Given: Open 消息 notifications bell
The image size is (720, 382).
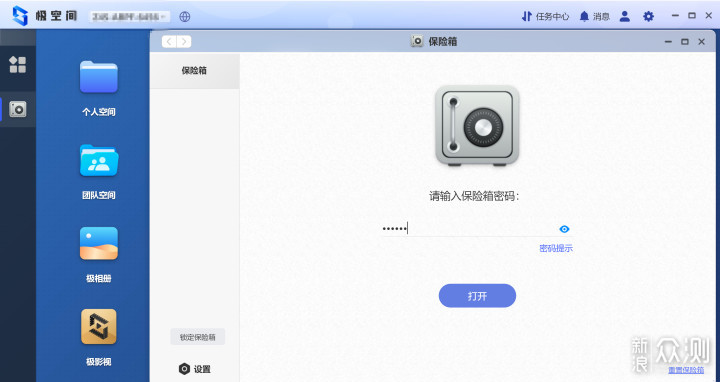Looking at the screenshot, I should (594, 17).
